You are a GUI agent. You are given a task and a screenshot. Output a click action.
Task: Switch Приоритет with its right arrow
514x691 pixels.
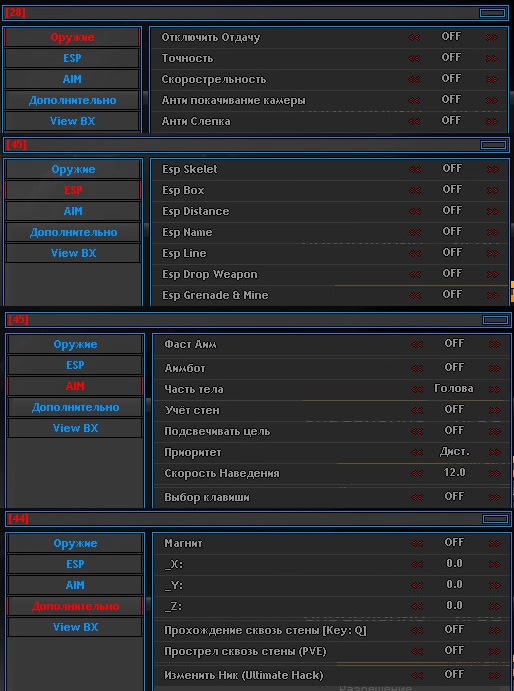pos(494,452)
